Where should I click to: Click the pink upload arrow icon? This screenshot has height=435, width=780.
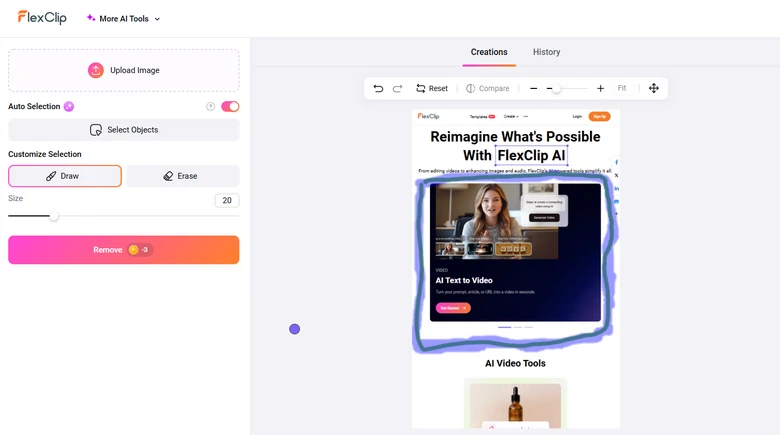click(x=96, y=70)
